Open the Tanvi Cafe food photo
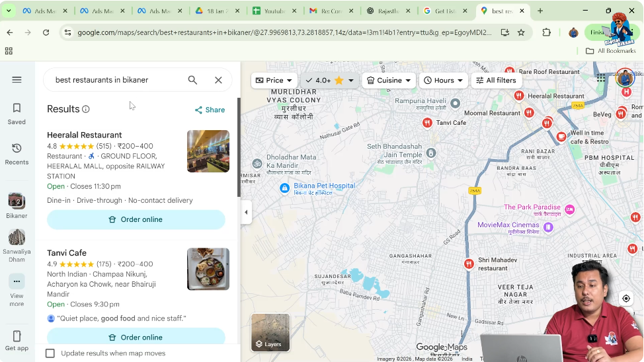Image resolution: width=644 pixels, height=362 pixels. tap(208, 269)
